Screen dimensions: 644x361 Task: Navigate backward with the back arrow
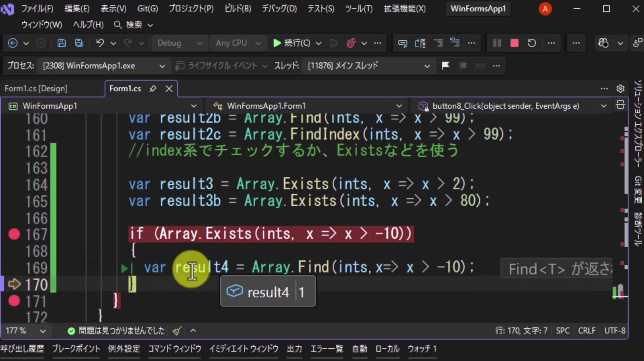13,43
